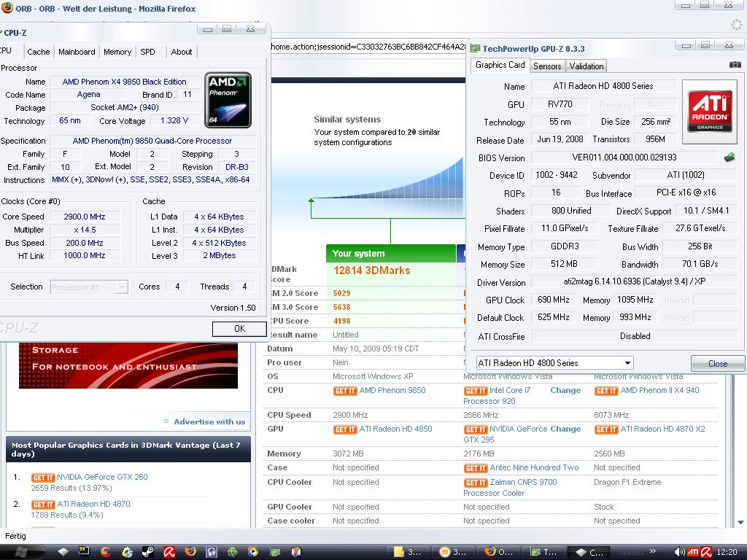747x560 pixels.
Task: Open the Mainboard tab in CPU-Z
Action: (x=77, y=52)
